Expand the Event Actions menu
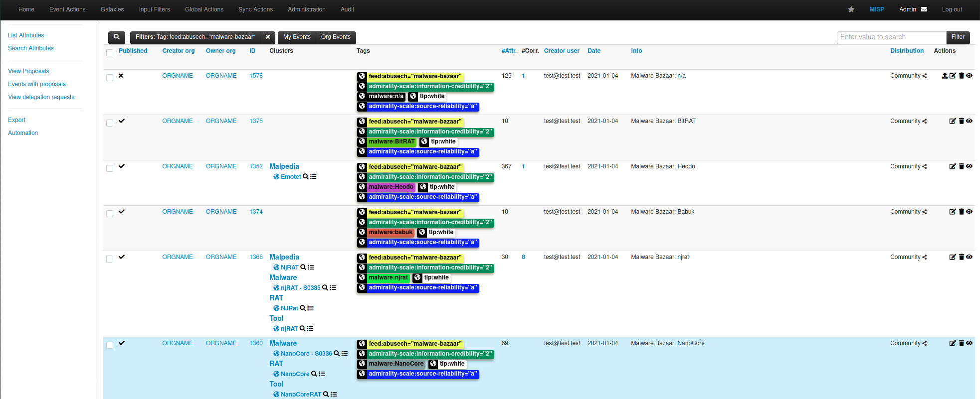This screenshot has width=980, height=399. 67,9
